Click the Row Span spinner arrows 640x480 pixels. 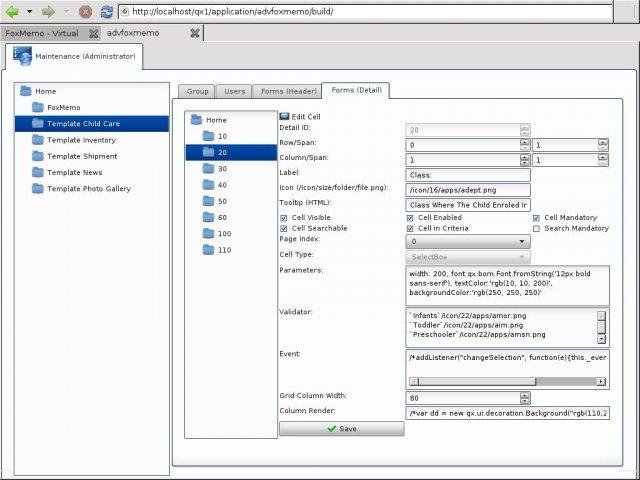603,145
